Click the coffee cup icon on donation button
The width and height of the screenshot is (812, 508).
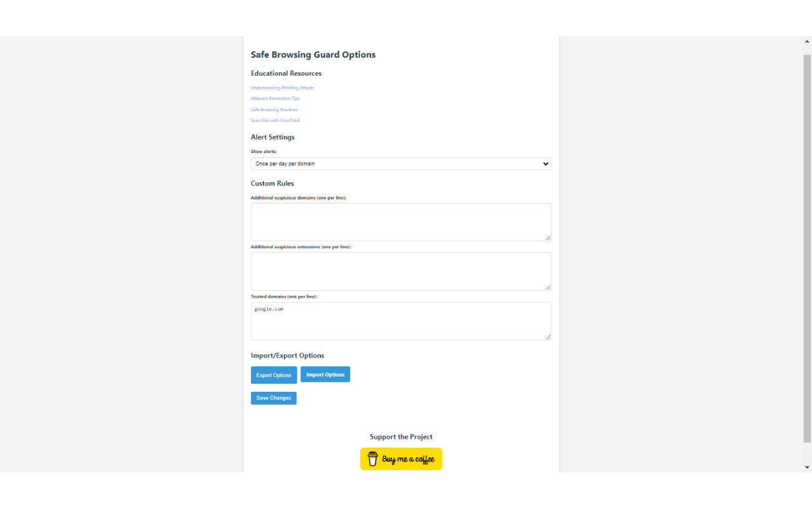click(372, 458)
